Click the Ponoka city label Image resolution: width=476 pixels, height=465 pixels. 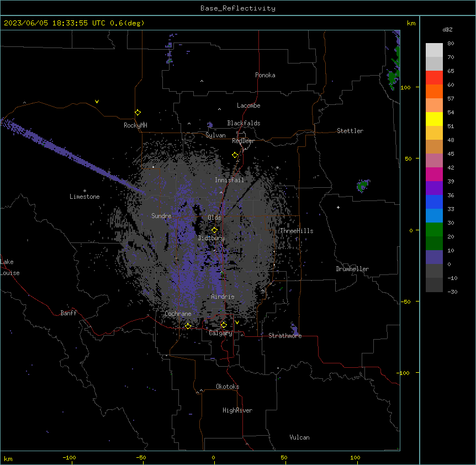[x=265, y=75]
